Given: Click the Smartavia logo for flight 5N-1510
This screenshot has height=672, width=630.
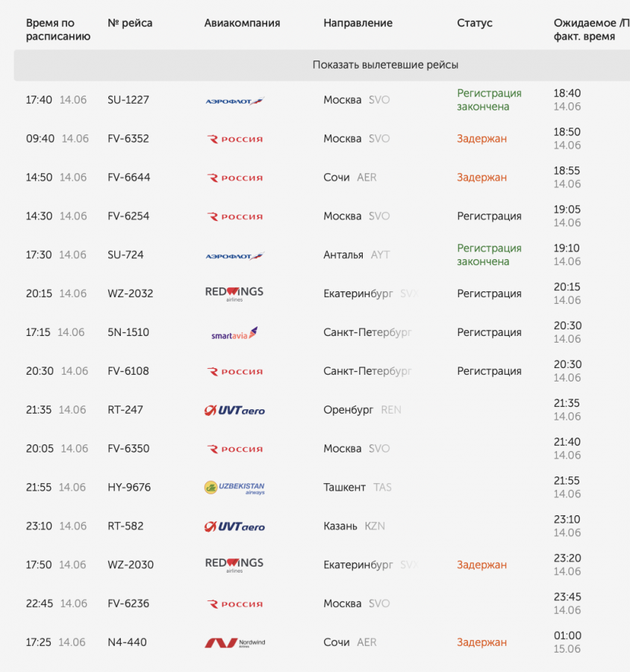Looking at the screenshot, I should (234, 333).
